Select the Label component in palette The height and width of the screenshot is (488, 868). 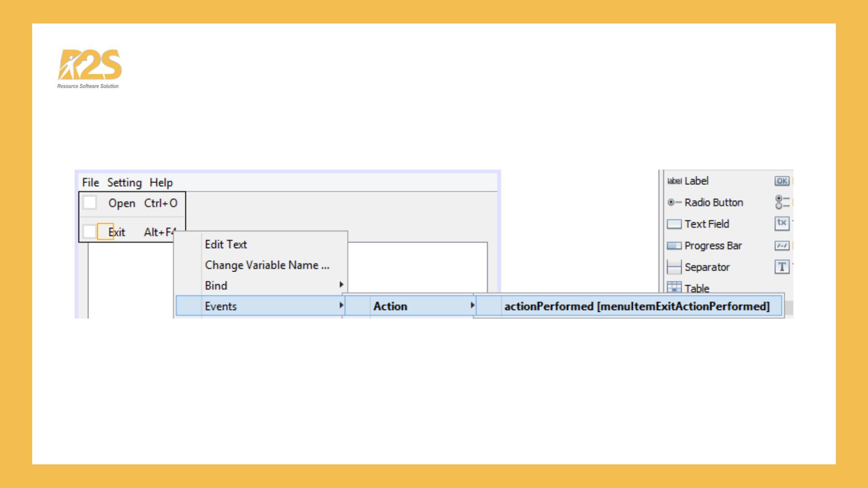coord(696,181)
